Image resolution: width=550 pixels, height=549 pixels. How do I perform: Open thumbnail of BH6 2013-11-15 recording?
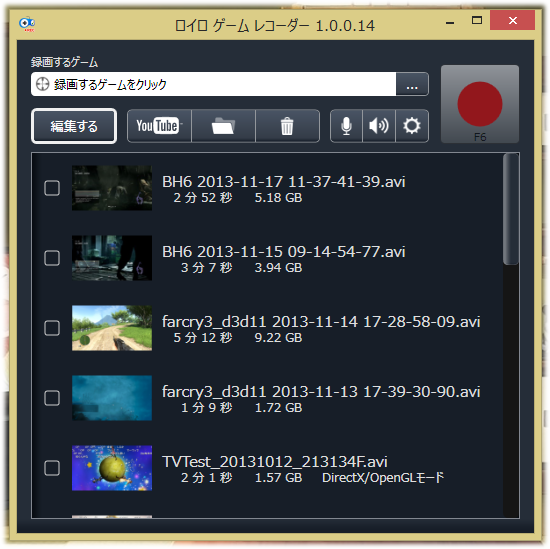pos(112,258)
